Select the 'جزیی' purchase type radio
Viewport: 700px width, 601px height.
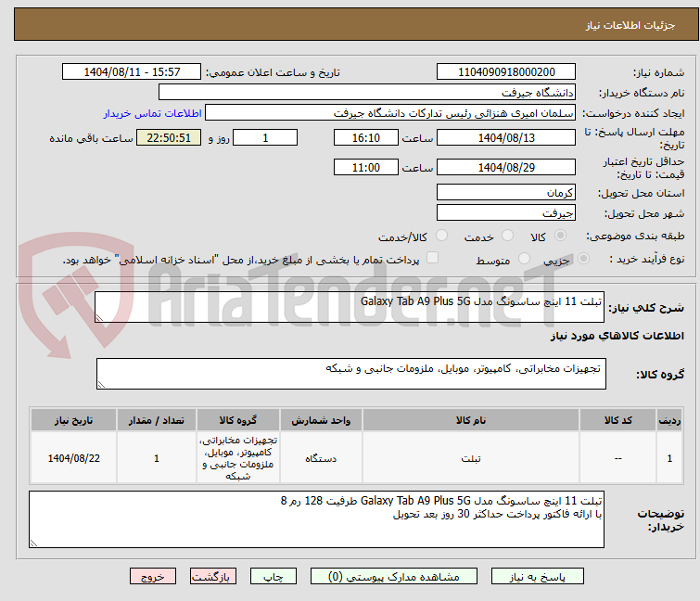583,259
